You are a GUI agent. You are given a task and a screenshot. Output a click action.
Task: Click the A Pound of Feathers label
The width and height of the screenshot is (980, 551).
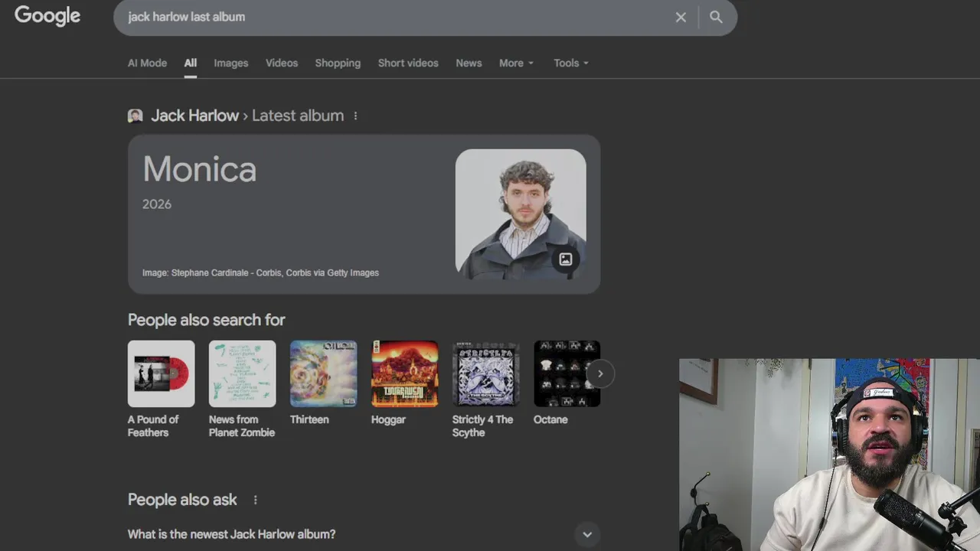pyautogui.click(x=153, y=425)
